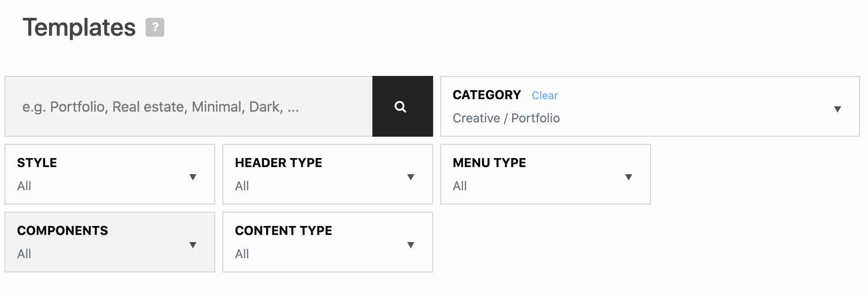Click the Templates page heading
The image size is (868, 293).
click(x=79, y=28)
